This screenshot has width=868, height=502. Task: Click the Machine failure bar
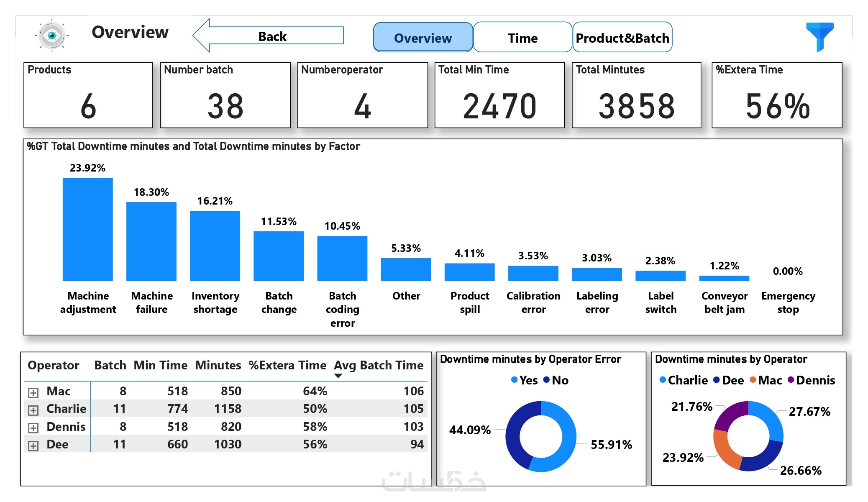[151, 241]
